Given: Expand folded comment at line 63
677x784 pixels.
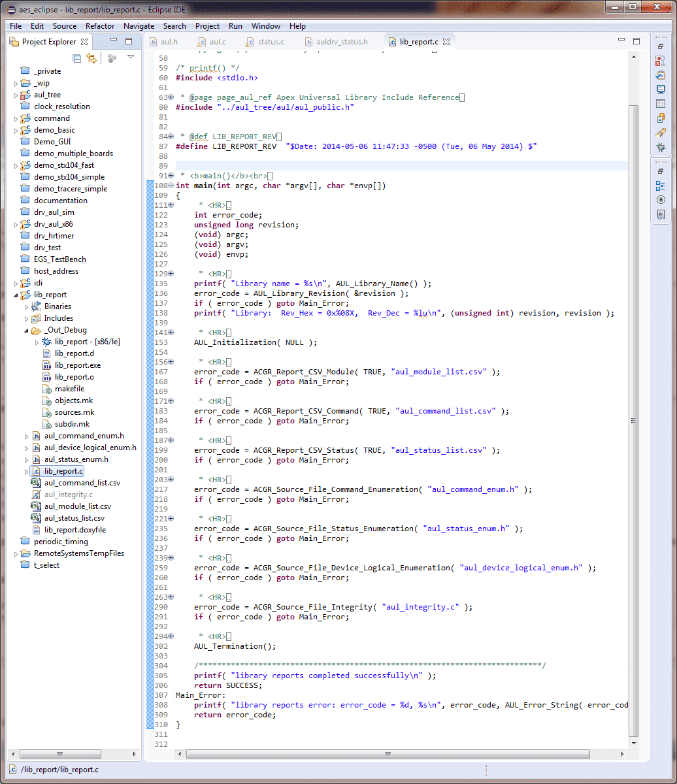Looking at the screenshot, I should pos(171,97).
